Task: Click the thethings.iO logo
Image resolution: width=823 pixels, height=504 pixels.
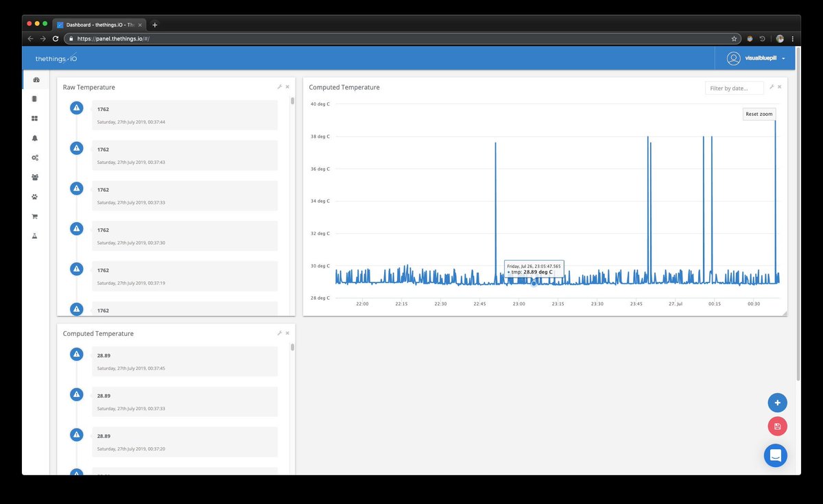Action: [x=56, y=59]
